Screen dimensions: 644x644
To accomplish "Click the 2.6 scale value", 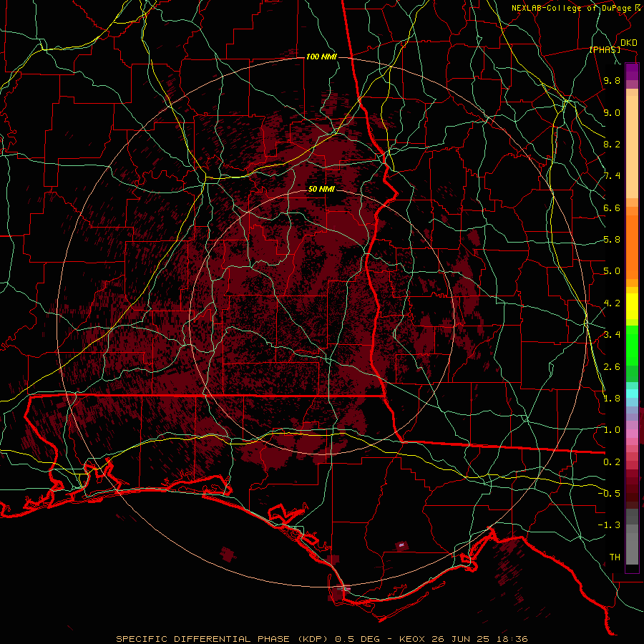I will [612, 366].
